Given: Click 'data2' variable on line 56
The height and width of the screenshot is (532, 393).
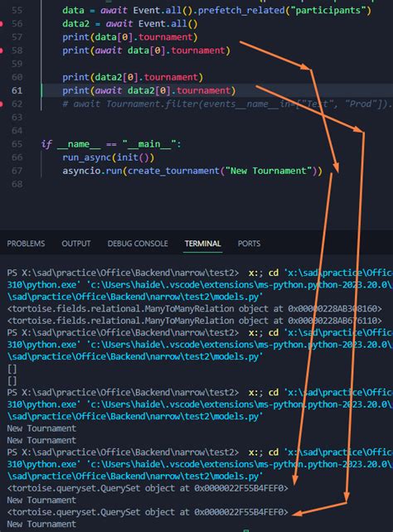Looking at the screenshot, I should click(75, 24).
